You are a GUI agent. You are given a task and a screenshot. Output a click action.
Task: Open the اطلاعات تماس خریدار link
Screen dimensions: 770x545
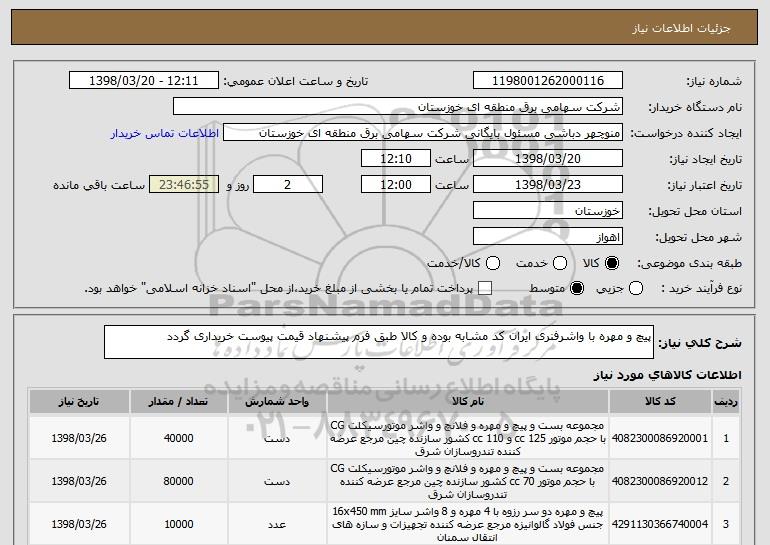[x=176, y=133]
